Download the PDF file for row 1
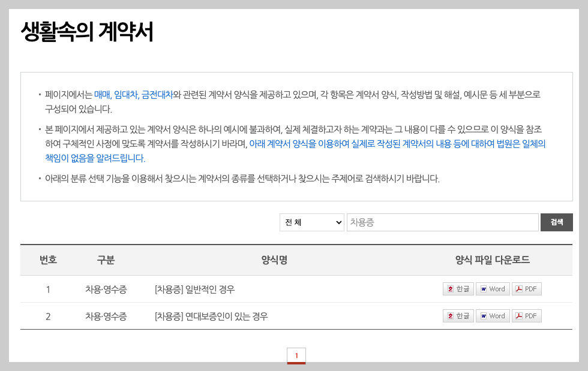This screenshot has width=588, height=371. pos(526,288)
